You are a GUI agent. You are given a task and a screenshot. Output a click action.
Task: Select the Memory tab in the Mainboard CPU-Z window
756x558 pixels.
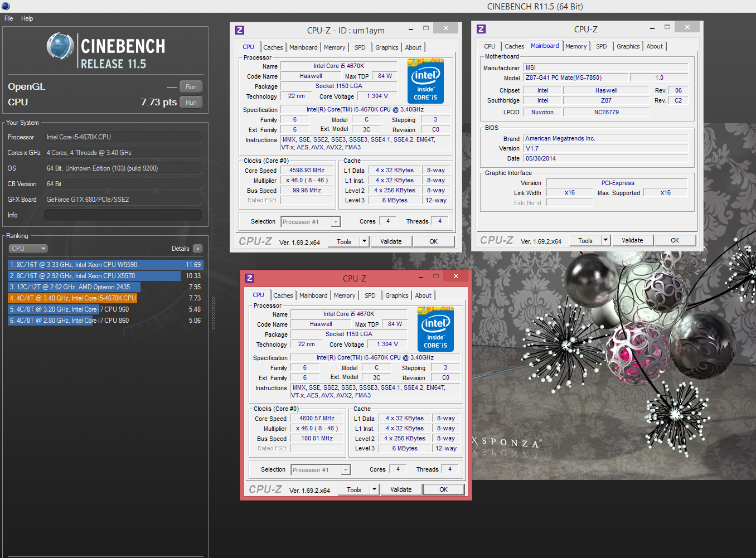(576, 46)
